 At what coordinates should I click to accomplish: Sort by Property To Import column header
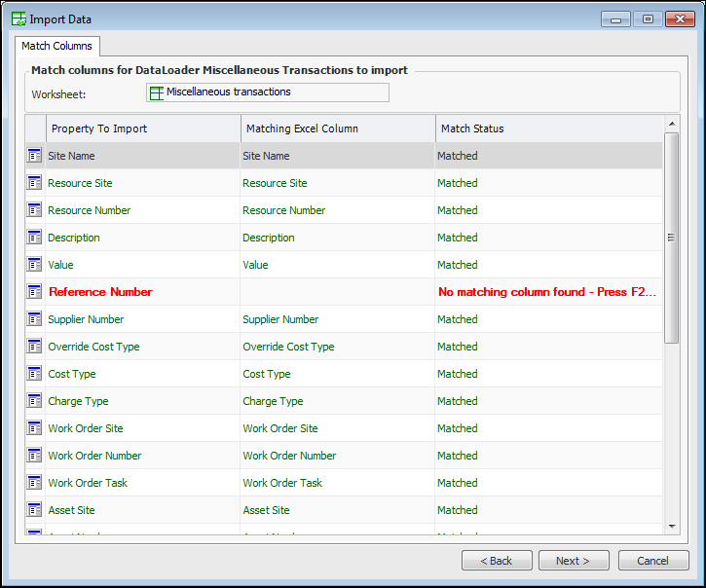143,129
